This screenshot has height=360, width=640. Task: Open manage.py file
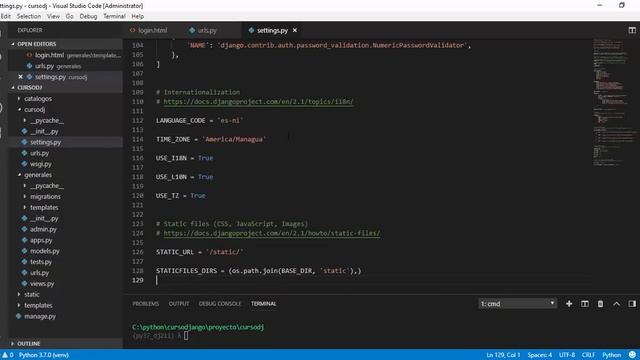pyautogui.click(x=40, y=316)
